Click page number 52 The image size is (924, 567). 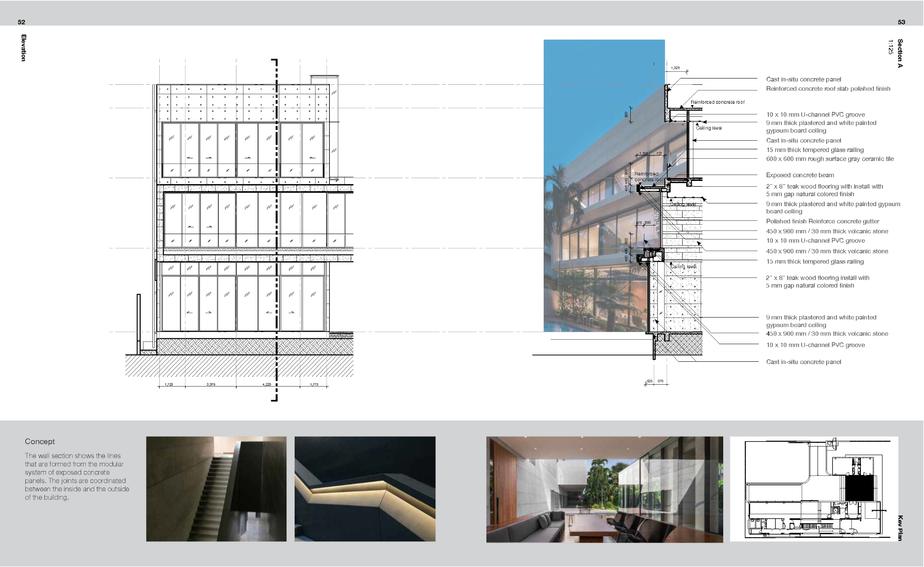[21, 22]
